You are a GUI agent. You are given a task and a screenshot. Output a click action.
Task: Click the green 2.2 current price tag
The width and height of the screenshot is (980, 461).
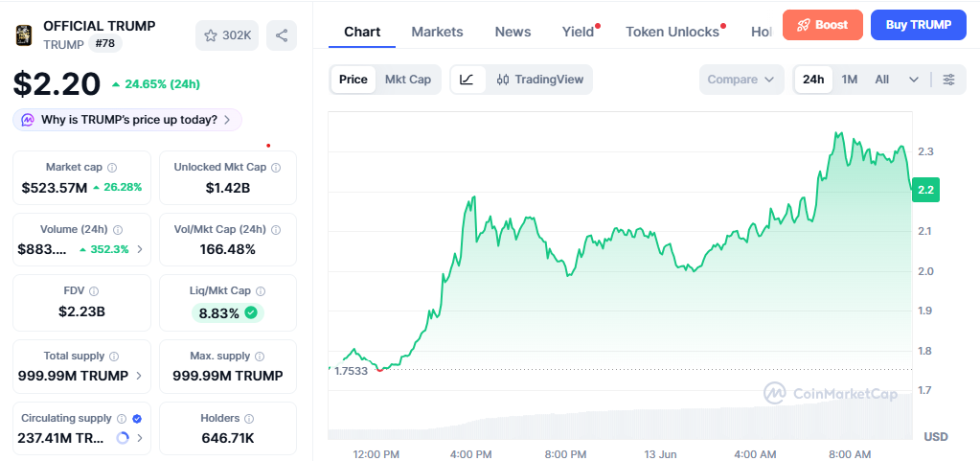925,190
